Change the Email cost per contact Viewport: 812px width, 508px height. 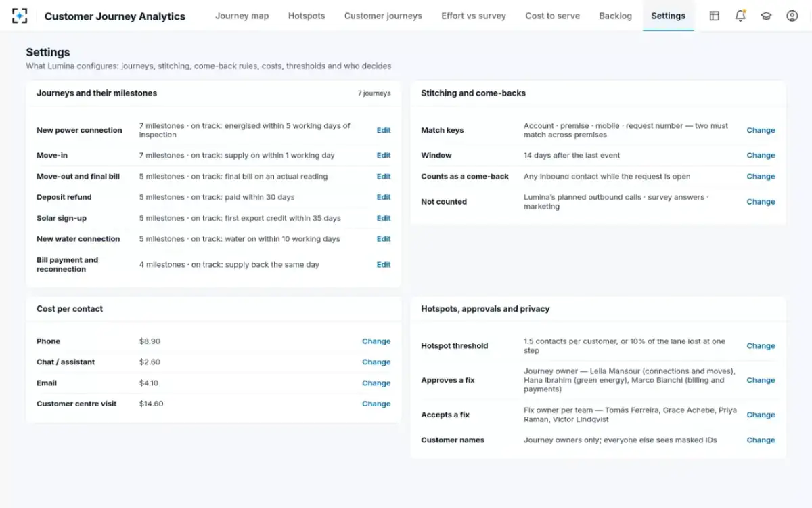tap(376, 383)
